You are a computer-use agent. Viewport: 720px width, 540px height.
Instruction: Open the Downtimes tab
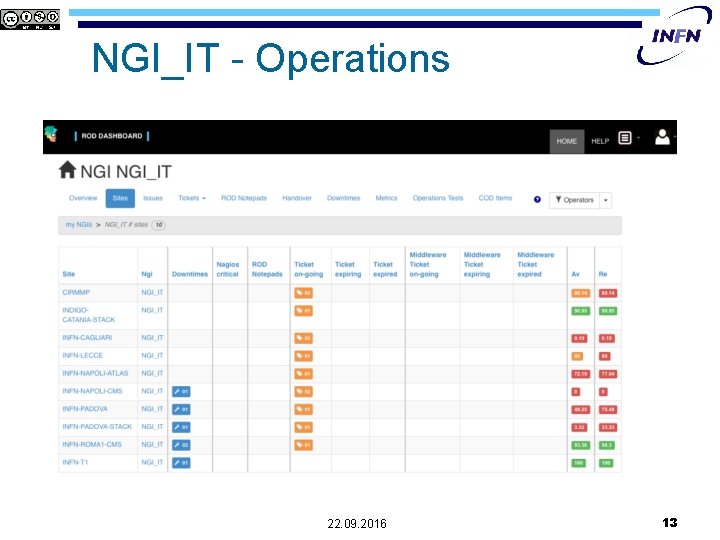tap(343, 198)
